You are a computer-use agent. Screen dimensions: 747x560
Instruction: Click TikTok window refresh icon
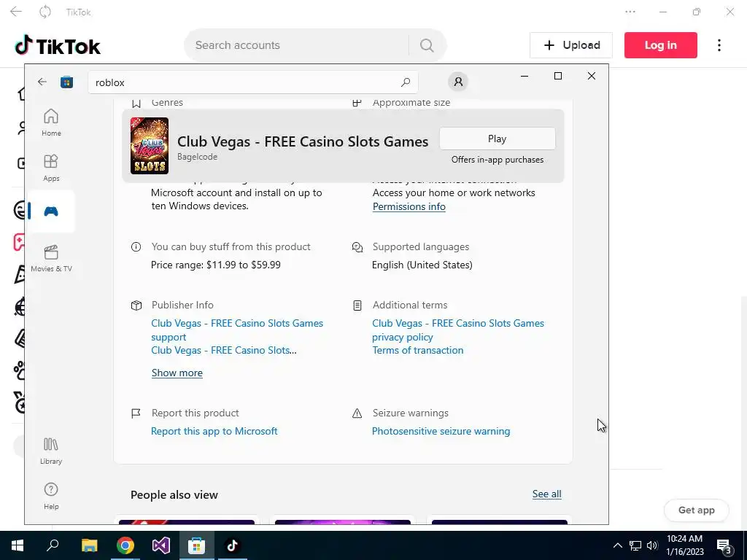44,12
